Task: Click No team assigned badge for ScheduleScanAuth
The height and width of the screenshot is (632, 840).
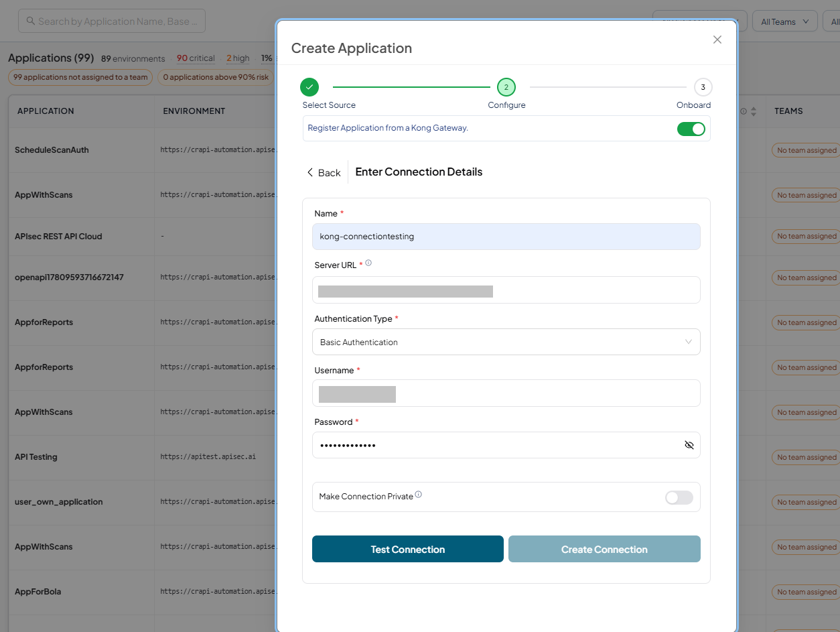Action: click(806, 151)
